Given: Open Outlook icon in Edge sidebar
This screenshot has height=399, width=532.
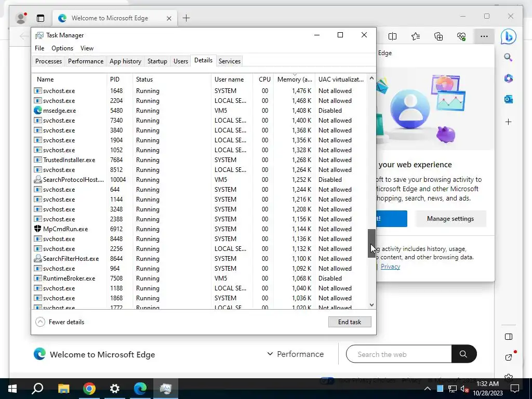Looking at the screenshot, I should (x=508, y=99).
